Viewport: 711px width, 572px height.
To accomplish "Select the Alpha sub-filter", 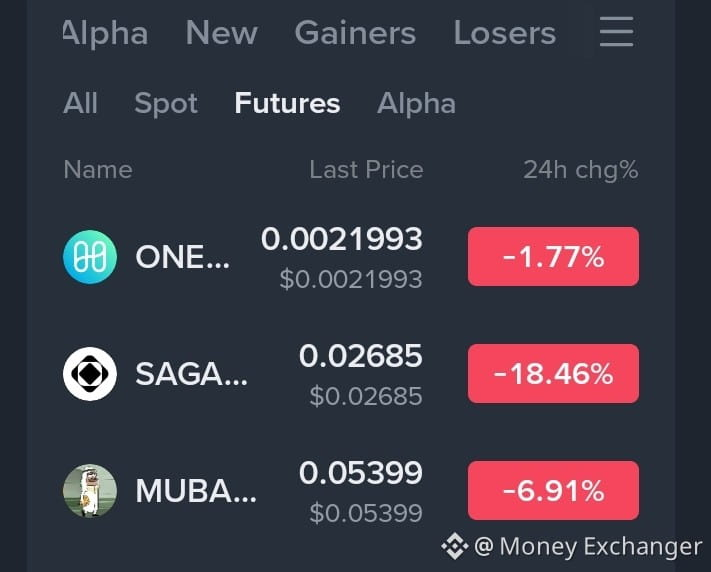I will 416,104.
